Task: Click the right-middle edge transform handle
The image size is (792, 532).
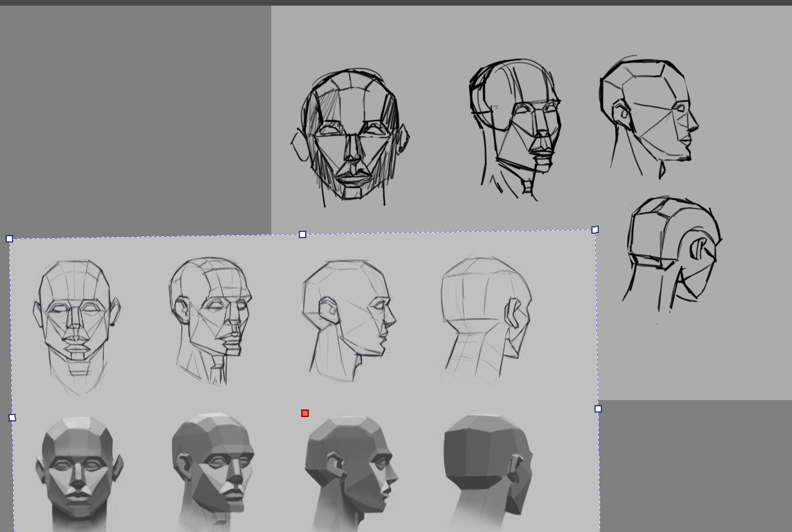Action: [x=598, y=409]
